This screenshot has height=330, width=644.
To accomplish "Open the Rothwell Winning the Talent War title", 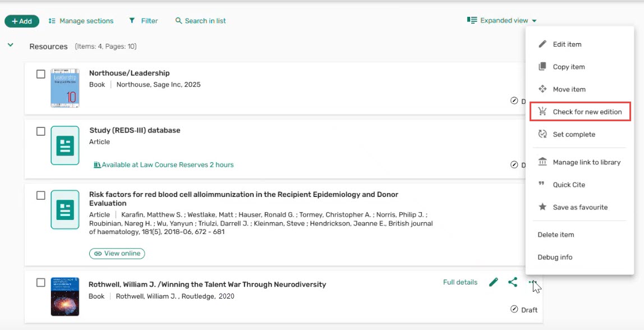I will tap(208, 285).
